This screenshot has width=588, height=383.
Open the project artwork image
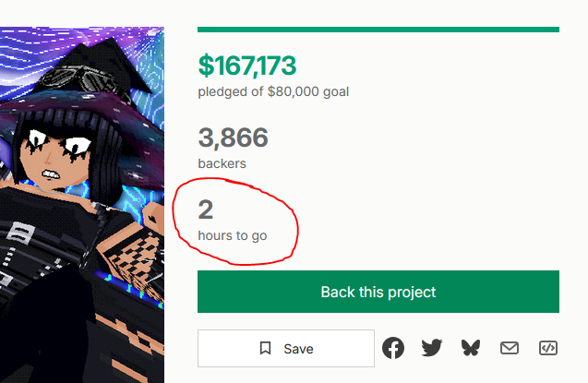click(82, 205)
